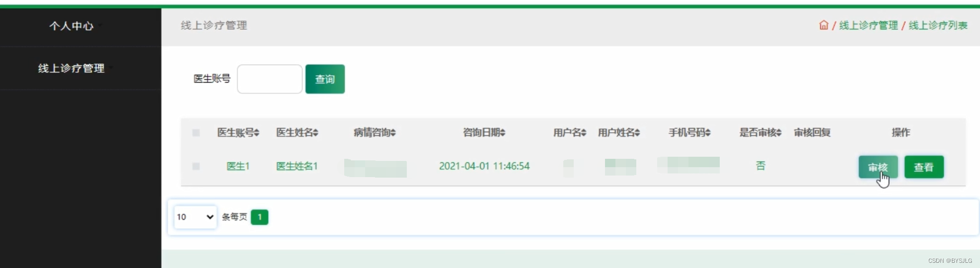Sort by 是否审核 column
Viewport: 980px width, 268px height.
(760, 133)
